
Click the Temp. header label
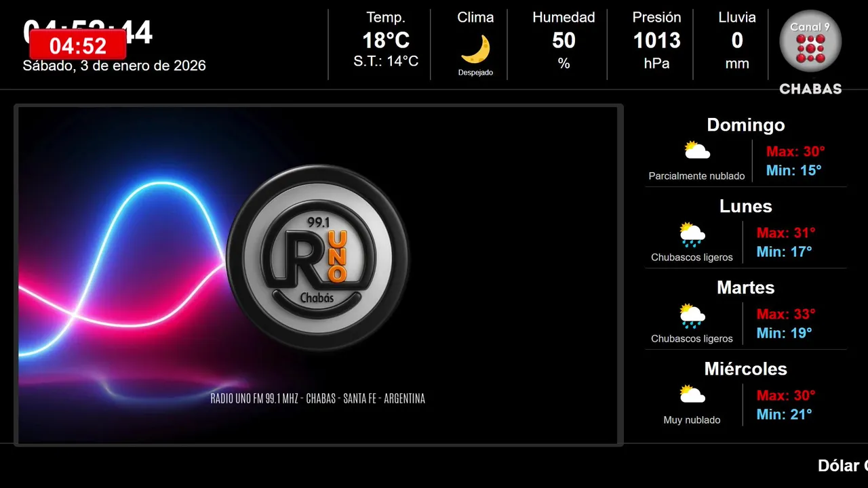[x=386, y=18]
